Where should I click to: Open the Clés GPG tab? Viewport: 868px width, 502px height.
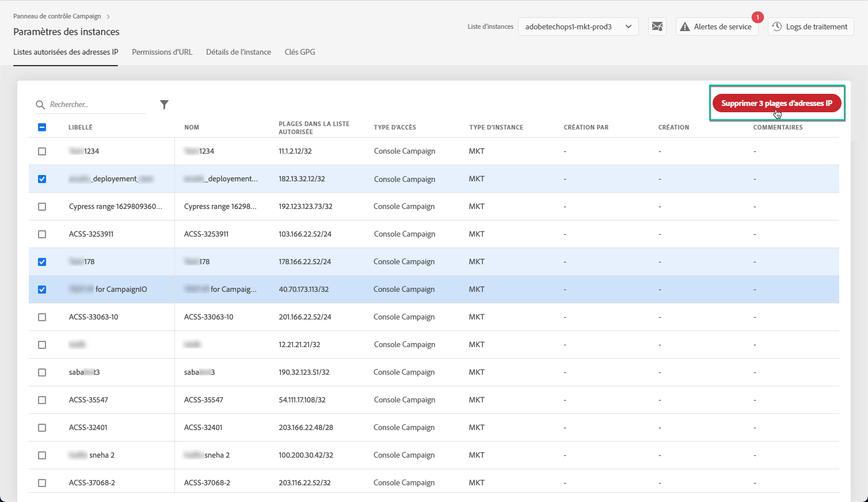[300, 52]
